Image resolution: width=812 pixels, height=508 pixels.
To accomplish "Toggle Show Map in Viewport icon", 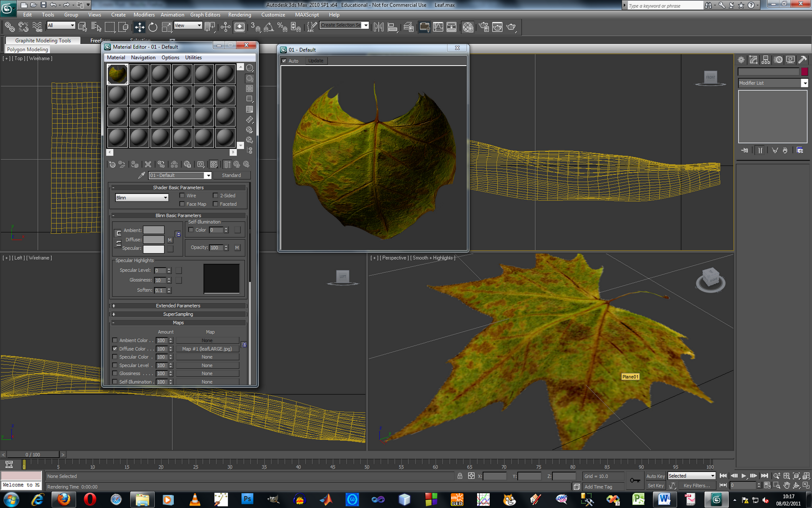I will click(214, 164).
